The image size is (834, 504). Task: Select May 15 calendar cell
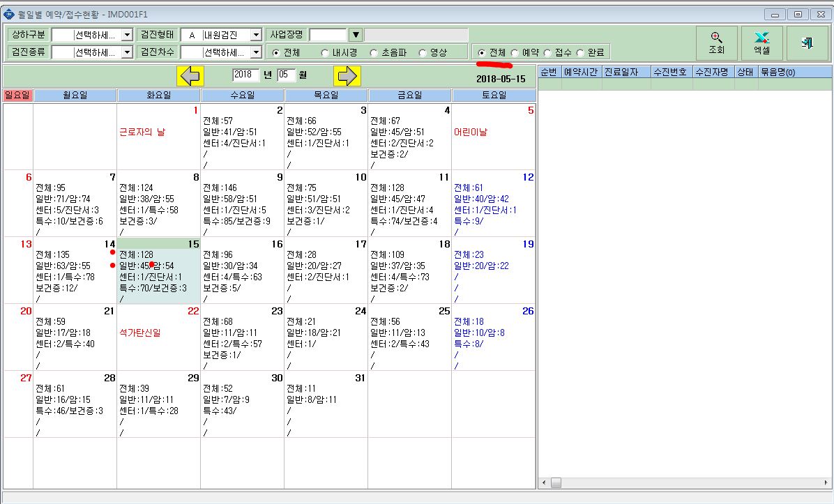point(158,270)
